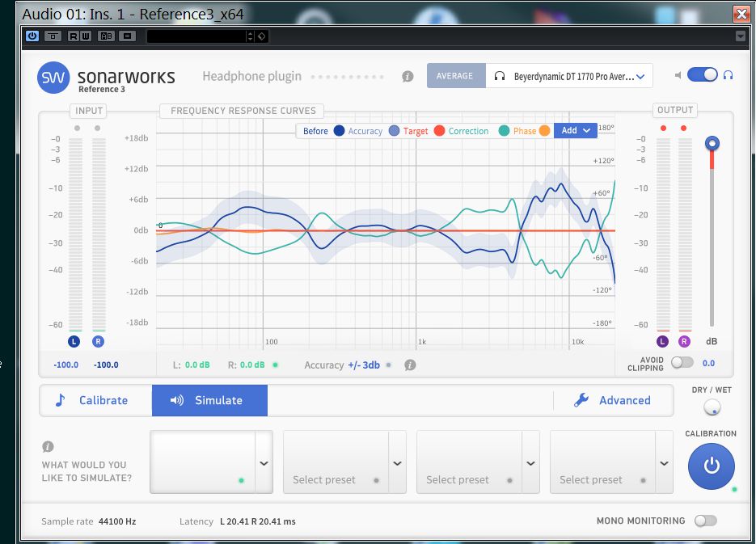Open the host preset name field
Viewport: 756px width, 544px height.
[196, 36]
